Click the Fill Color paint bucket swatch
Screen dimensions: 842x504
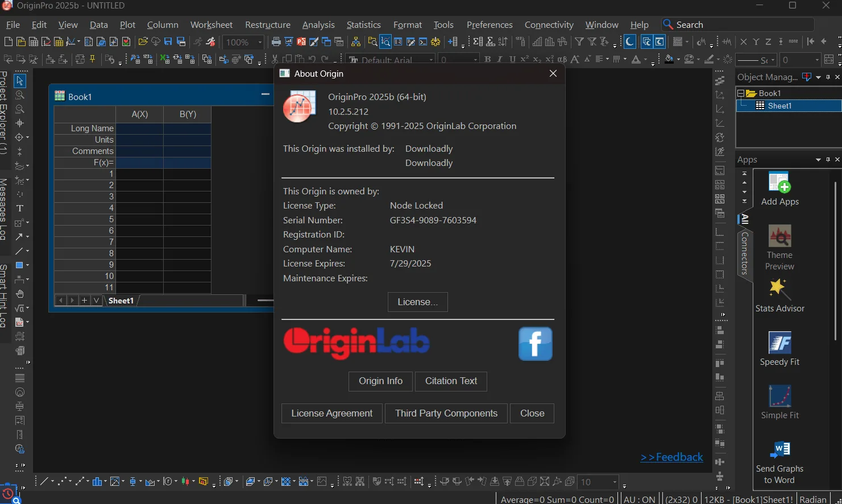pos(669,60)
